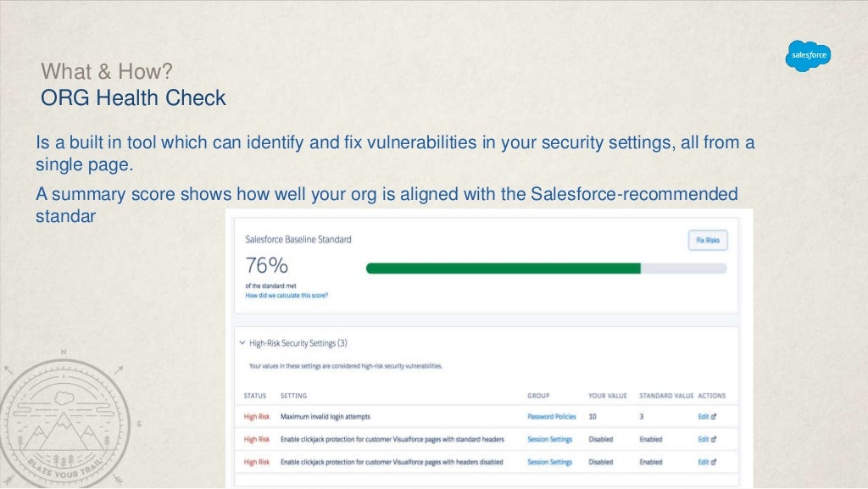Viewport: 868px width, 489px height.
Task: Select the Maximum invalid login attempts setting
Action: [x=325, y=417]
